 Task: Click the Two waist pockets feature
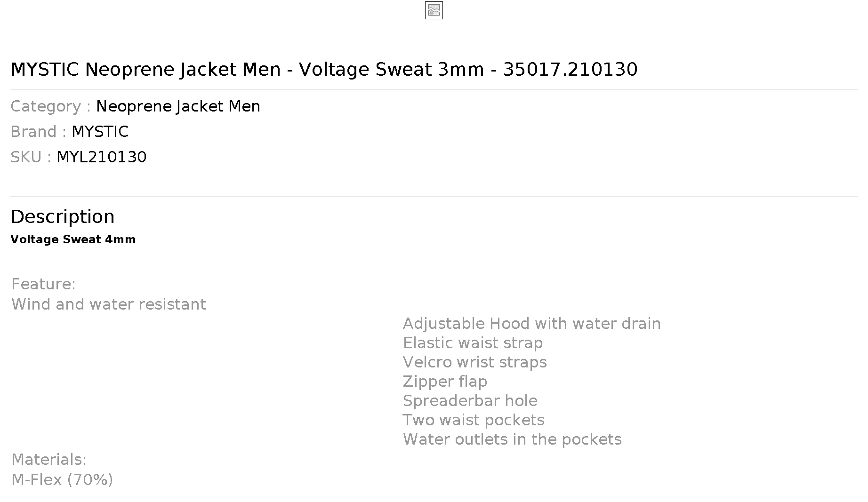click(x=474, y=420)
